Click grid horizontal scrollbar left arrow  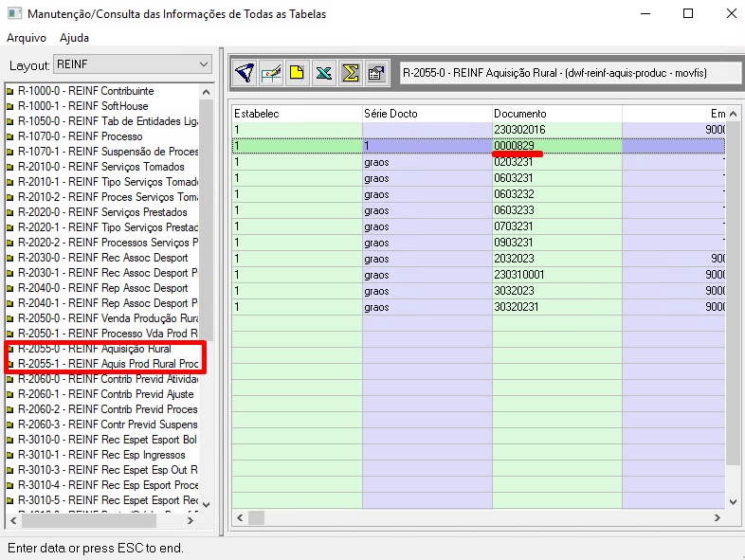(240, 517)
